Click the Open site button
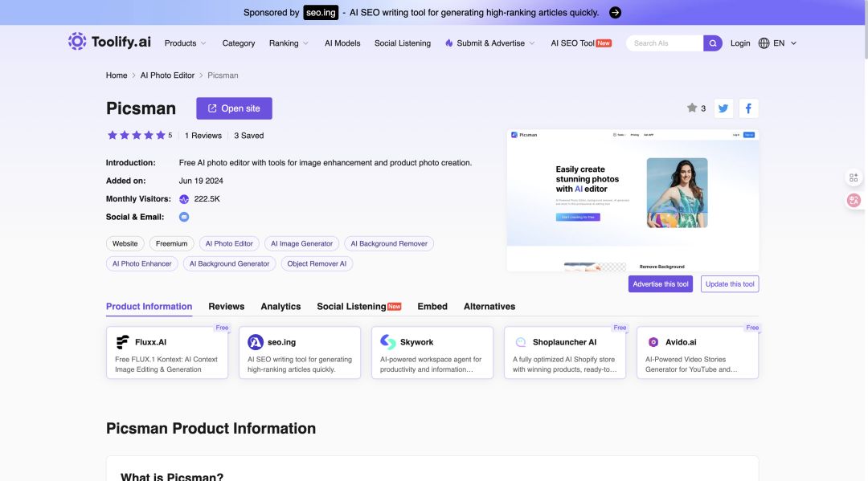Viewport: 868px width, 481px height. pos(234,108)
